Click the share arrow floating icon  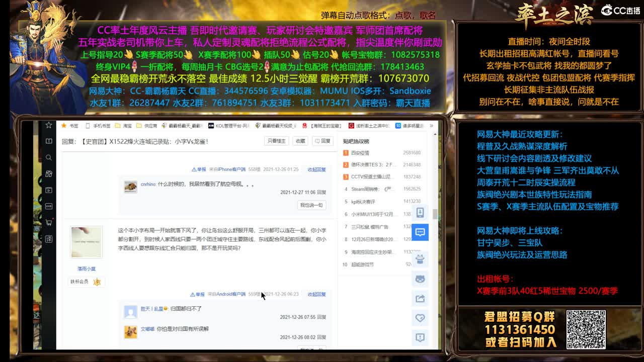pyautogui.click(x=420, y=299)
